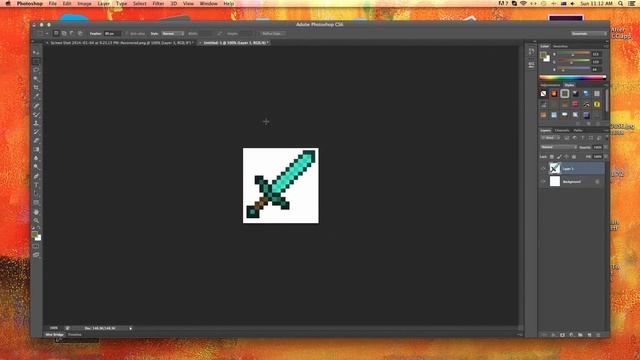Select the Move tool
Image resolution: width=640 pixels, height=360 pixels.
(36, 53)
